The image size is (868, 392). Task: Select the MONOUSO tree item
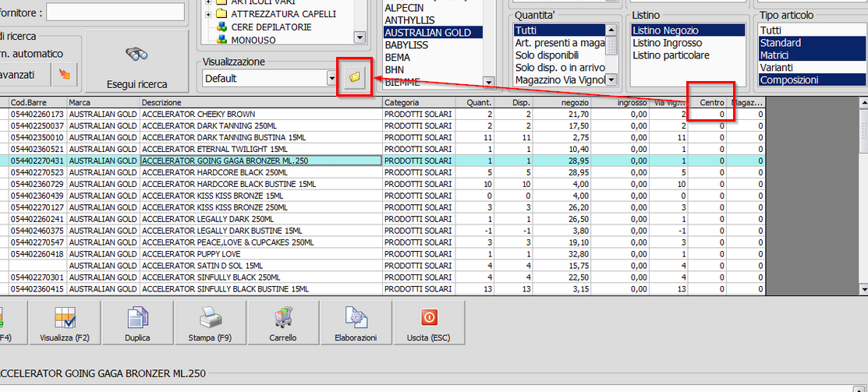point(253,40)
